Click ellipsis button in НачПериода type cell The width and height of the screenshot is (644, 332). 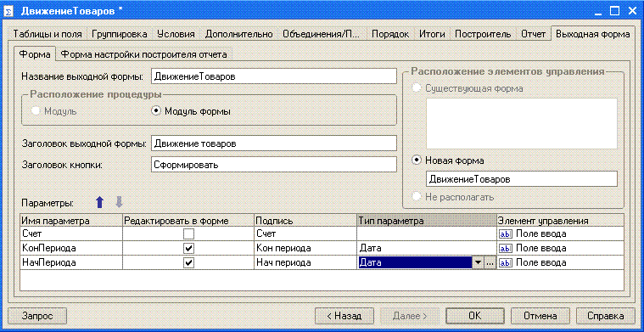click(x=490, y=263)
